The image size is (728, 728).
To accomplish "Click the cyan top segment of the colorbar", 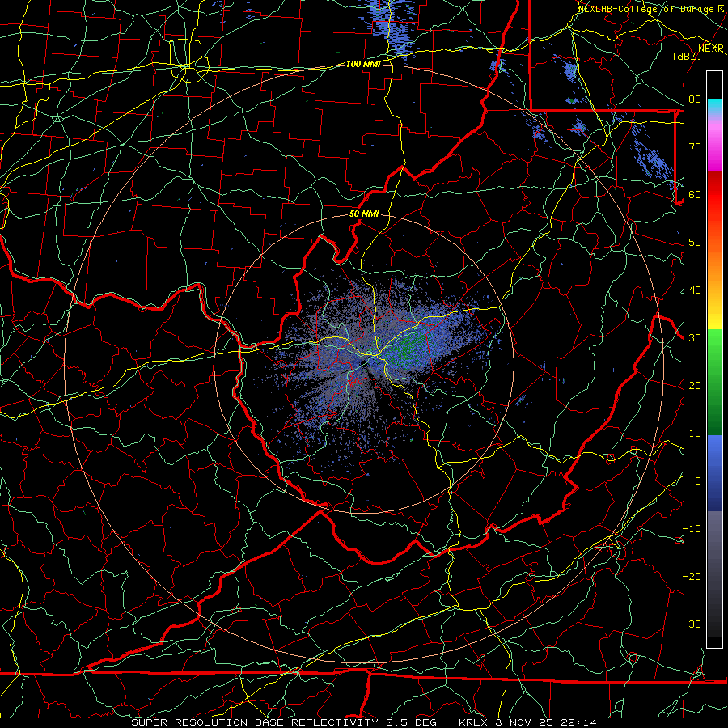I will pyautogui.click(x=714, y=105).
